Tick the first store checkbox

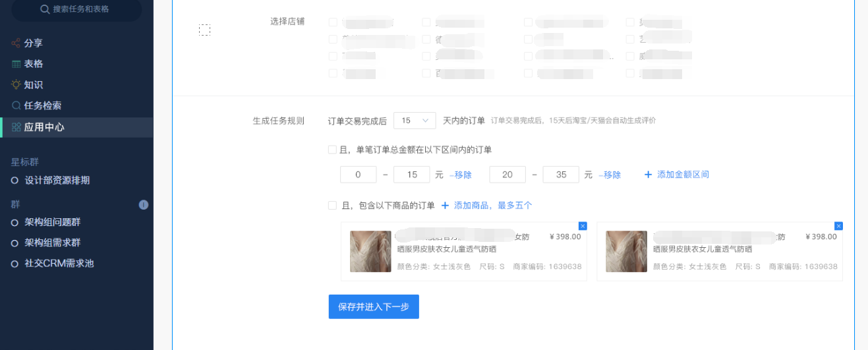point(333,22)
